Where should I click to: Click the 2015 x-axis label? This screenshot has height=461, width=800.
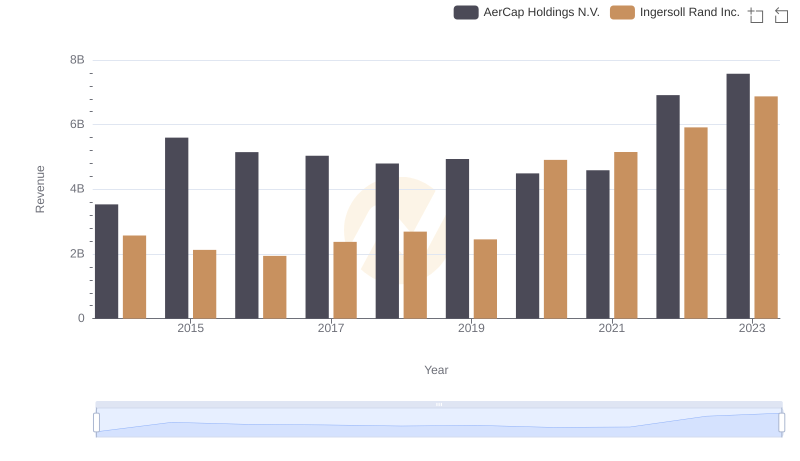click(190, 328)
